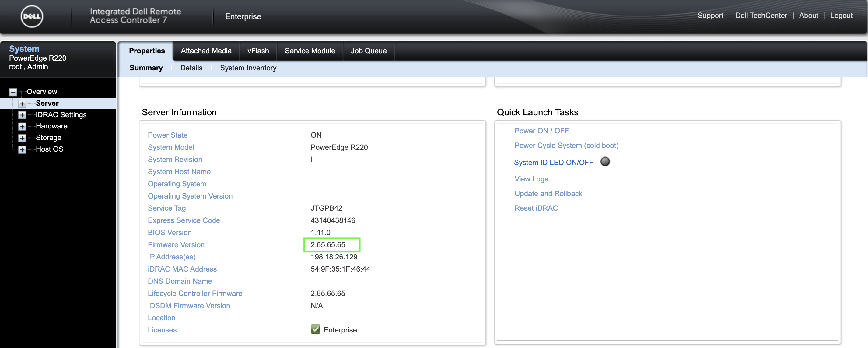Image resolution: width=868 pixels, height=348 pixels.
Task: Expand the Host OS tree node
Action: click(22, 149)
